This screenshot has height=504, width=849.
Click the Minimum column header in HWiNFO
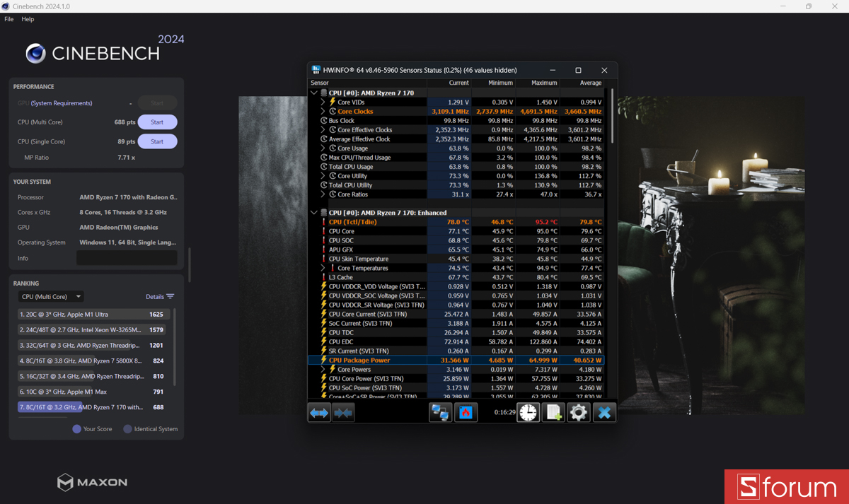click(493, 83)
